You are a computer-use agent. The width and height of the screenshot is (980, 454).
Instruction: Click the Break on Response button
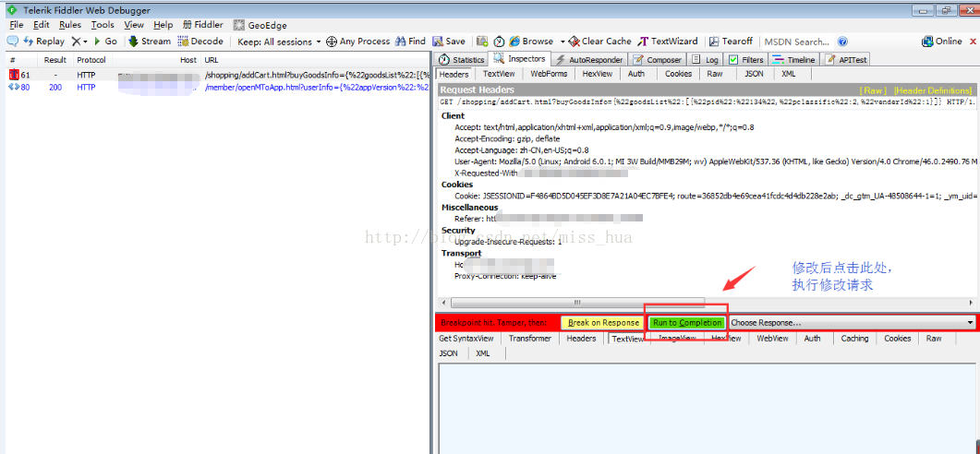click(x=603, y=323)
